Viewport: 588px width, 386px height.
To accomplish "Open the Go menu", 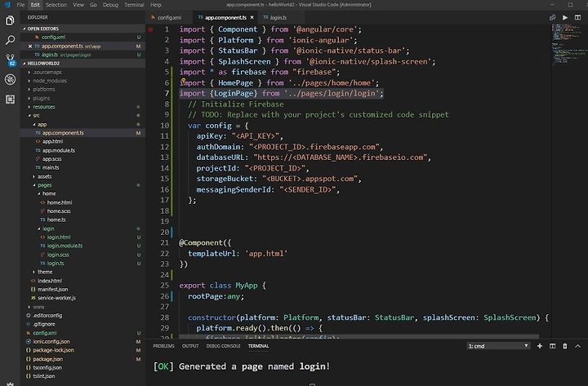I will (x=93, y=5).
